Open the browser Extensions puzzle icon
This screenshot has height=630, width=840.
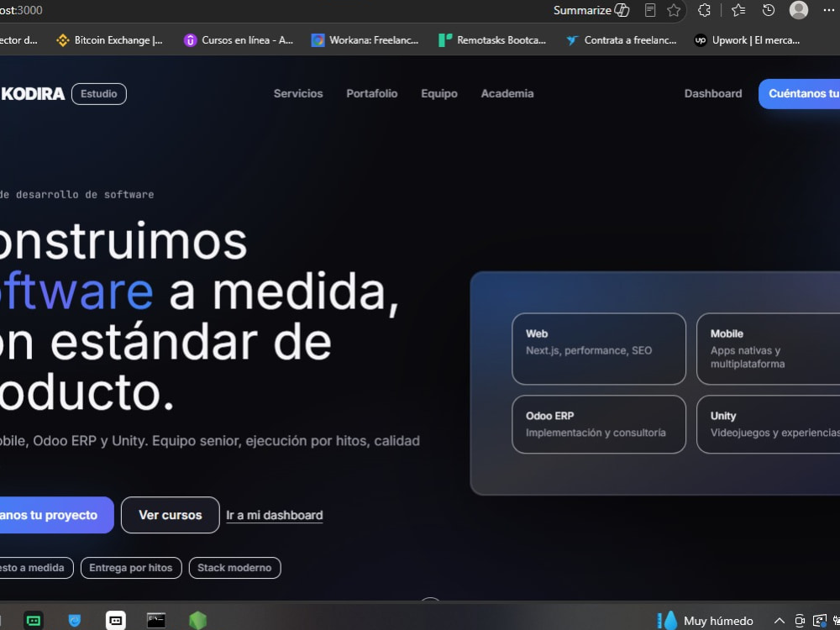pyautogui.click(x=705, y=10)
